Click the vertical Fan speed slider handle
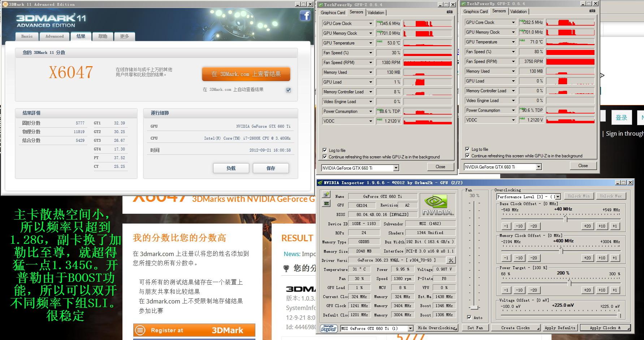 [x=474, y=307]
